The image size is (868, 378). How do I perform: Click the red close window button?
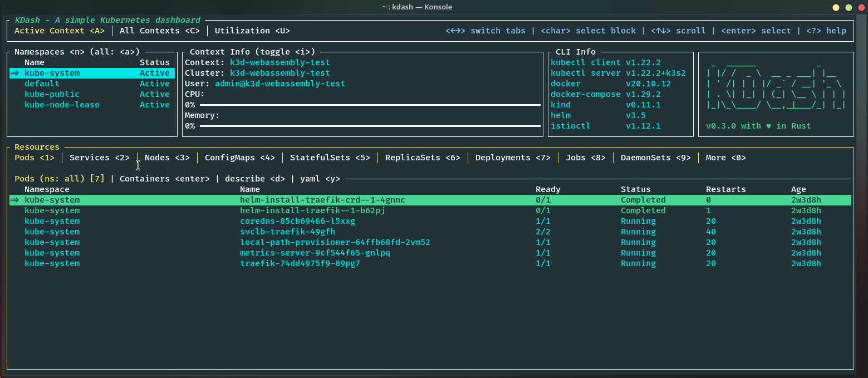(x=860, y=7)
